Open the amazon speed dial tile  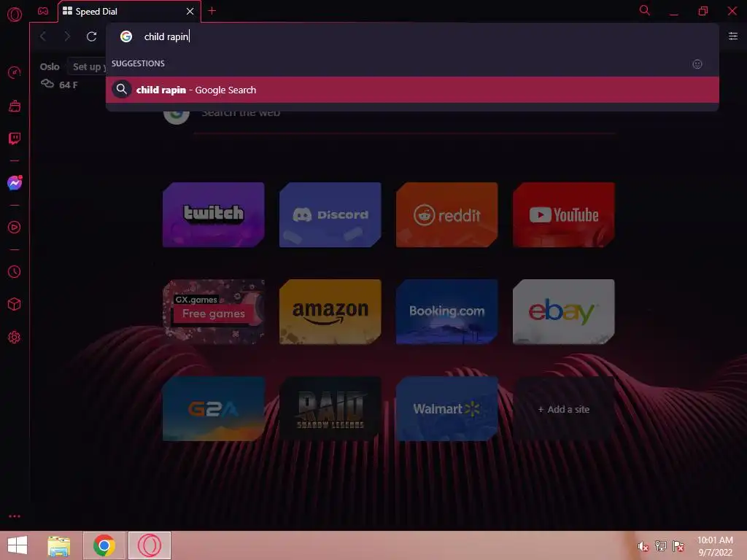[x=330, y=312]
